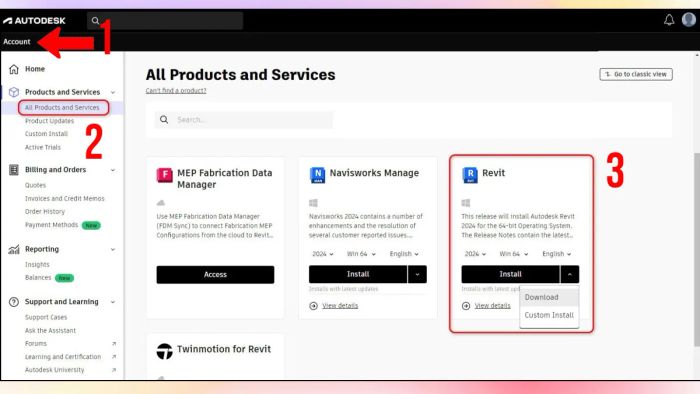The height and width of the screenshot is (394, 700).
Task: Open Payment Methods in sidebar
Action: pos(51,225)
